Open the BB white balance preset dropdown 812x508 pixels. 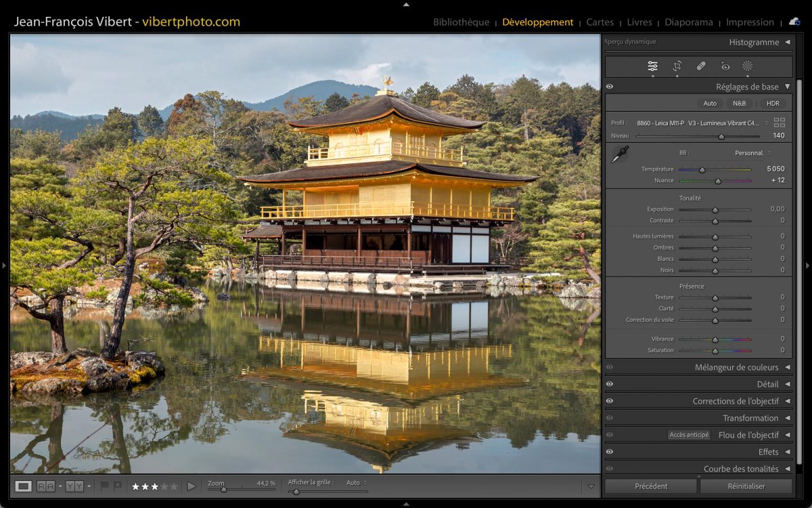tap(752, 153)
